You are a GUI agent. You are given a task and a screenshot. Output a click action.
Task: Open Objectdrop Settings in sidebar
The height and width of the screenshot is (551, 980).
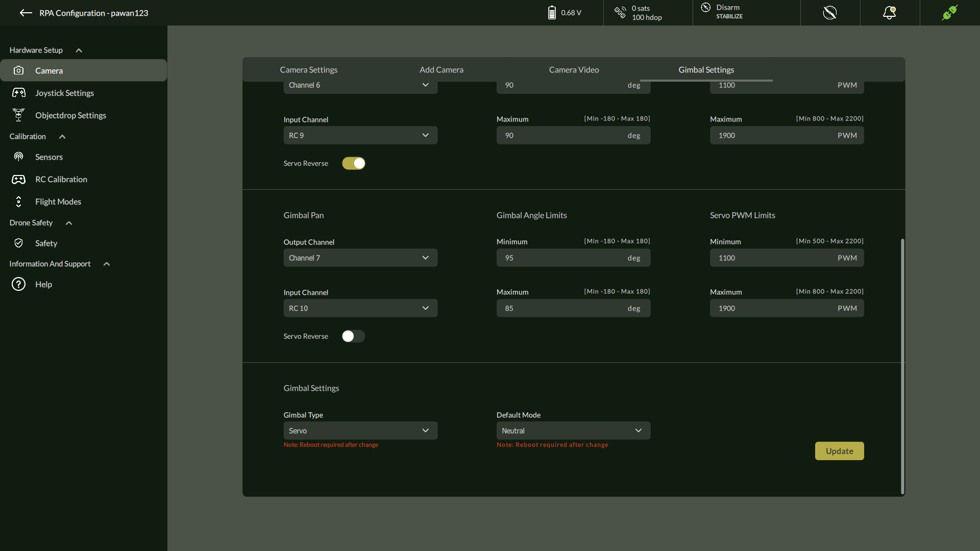pos(83,115)
